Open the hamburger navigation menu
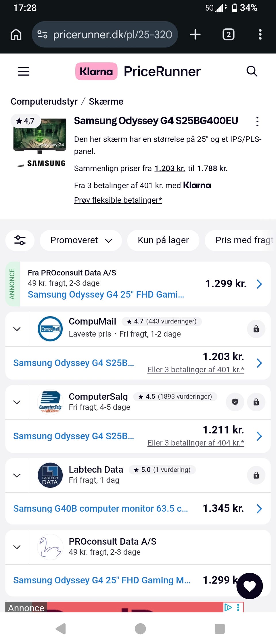 point(24,71)
